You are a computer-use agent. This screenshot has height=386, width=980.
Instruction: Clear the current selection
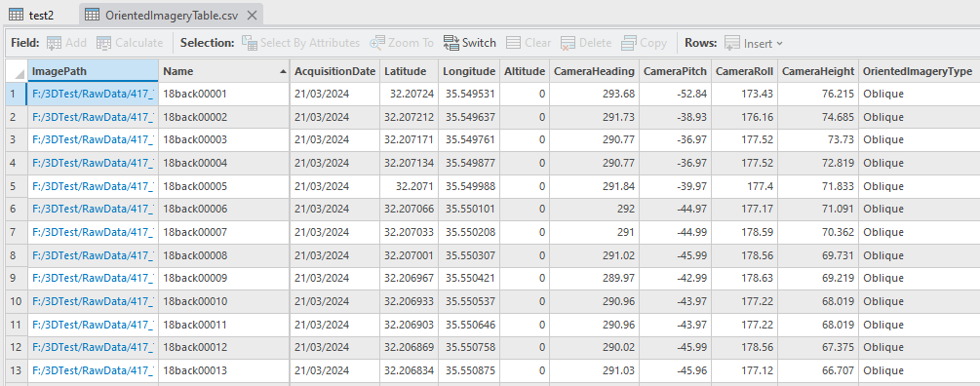point(529,43)
